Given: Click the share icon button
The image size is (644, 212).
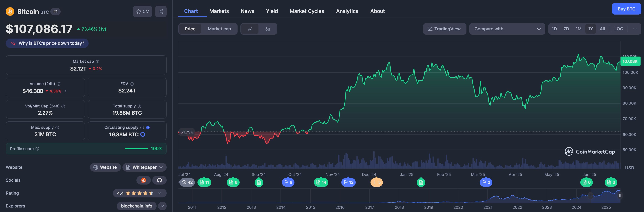Looking at the screenshot, I should (161, 11).
